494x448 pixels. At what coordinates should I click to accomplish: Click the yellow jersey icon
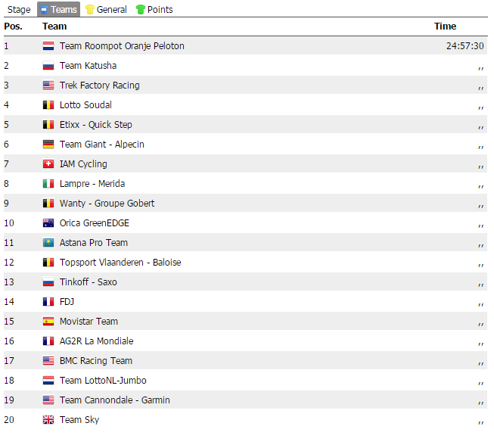[90, 10]
